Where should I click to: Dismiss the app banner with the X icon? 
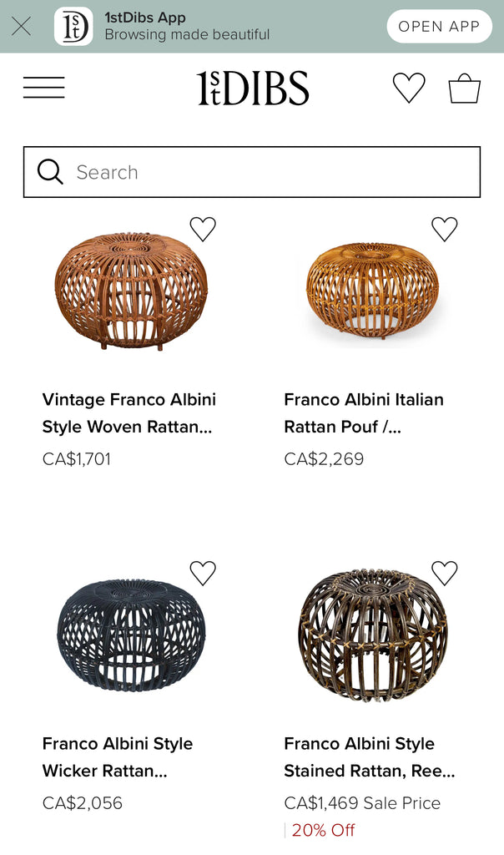pos(21,26)
